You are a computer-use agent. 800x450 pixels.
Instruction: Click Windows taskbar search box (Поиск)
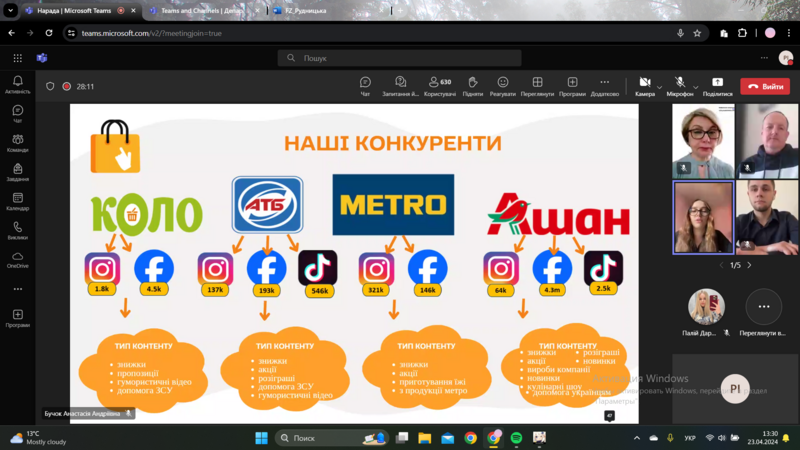click(x=332, y=438)
